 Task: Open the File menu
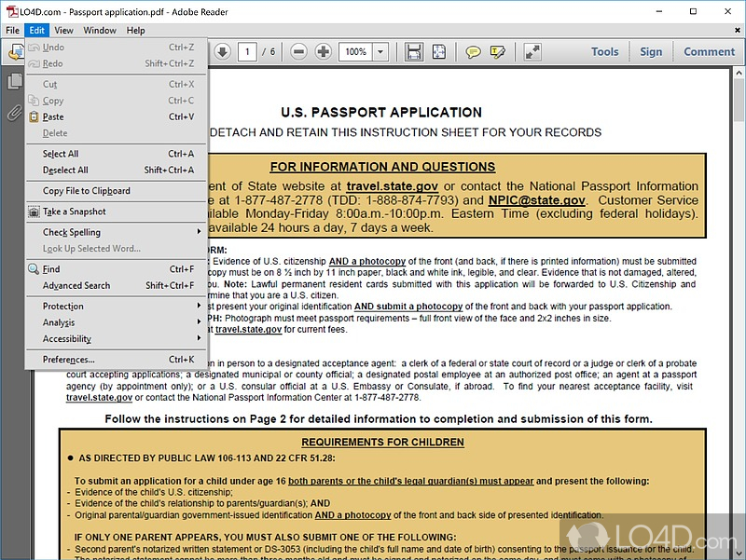click(x=12, y=30)
